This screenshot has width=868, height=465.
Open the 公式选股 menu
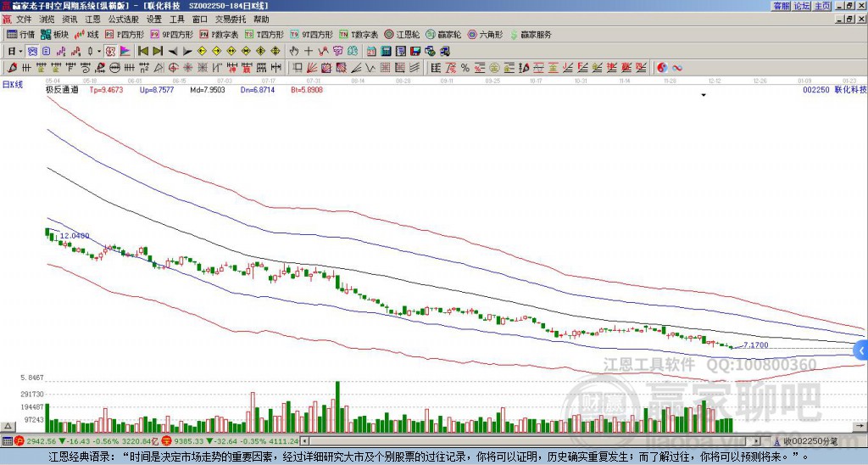122,19
